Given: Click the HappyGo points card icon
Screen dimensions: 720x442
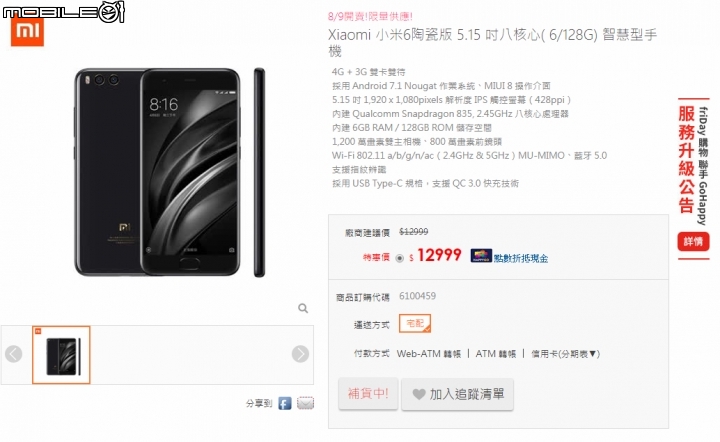Looking at the screenshot, I should tap(481, 256).
